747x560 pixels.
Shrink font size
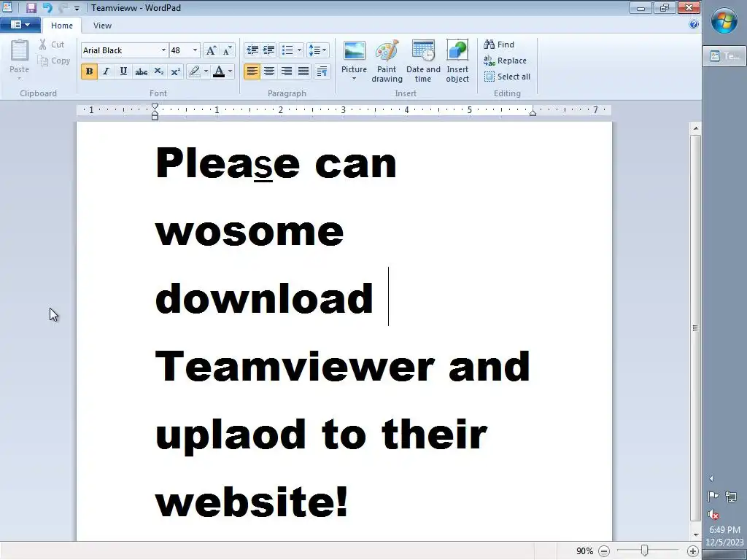click(x=228, y=50)
